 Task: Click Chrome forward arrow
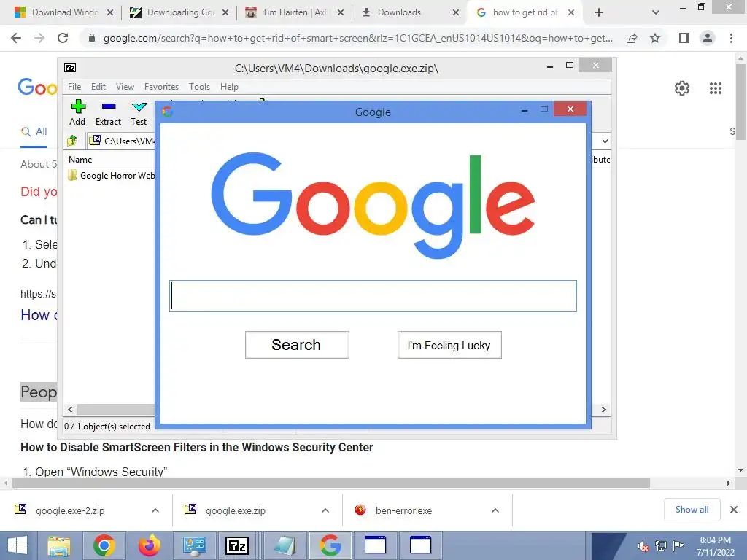click(39, 38)
